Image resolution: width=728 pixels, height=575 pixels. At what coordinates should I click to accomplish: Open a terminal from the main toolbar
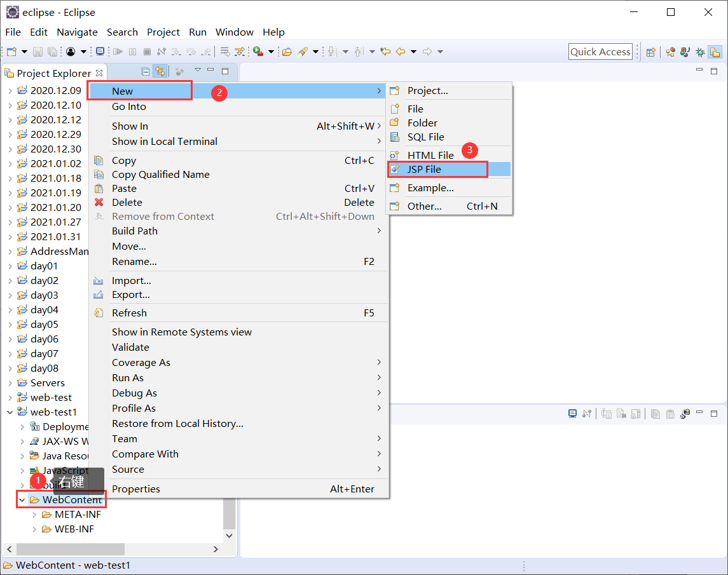tap(100, 51)
